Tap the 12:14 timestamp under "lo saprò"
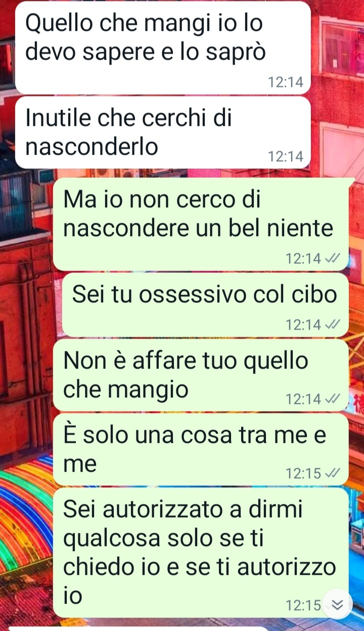 pos(286,83)
